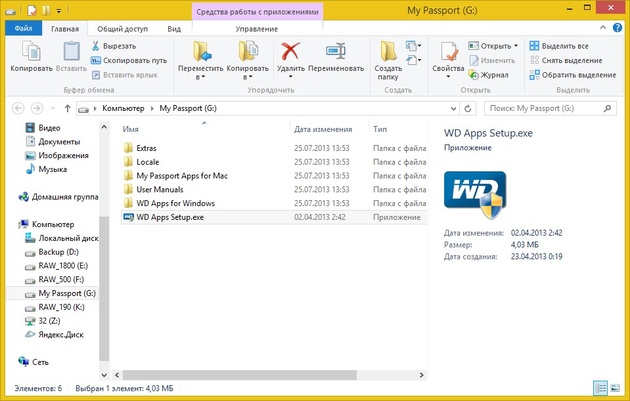Image resolution: width=630 pixels, height=401 pixels.
Task: Click Вставить ярлык (Paste shortcut)
Action: pos(125,75)
